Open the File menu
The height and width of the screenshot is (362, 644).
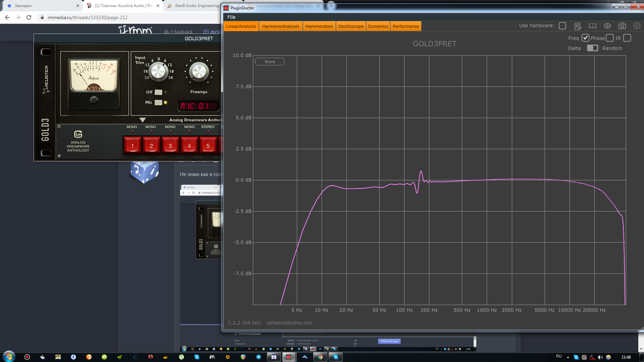point(231,17)
